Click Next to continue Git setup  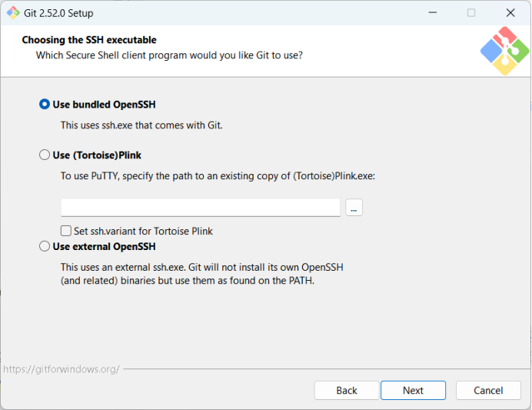click(413, 390)
